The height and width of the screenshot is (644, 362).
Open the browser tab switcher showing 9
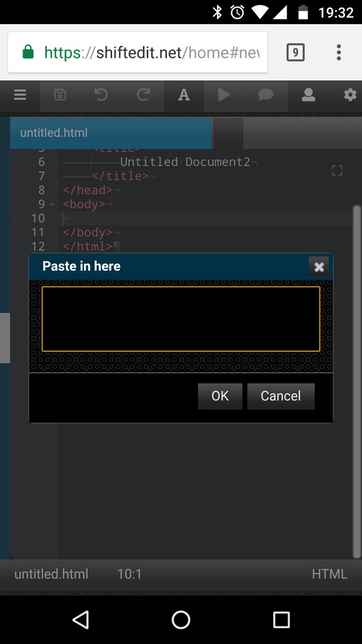pos(295,52)
